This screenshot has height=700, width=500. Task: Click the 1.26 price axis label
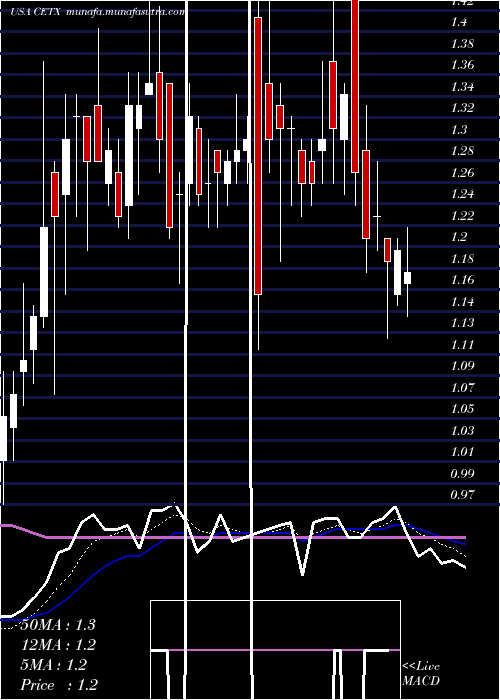pyautogui.click(x=462, y=172)
